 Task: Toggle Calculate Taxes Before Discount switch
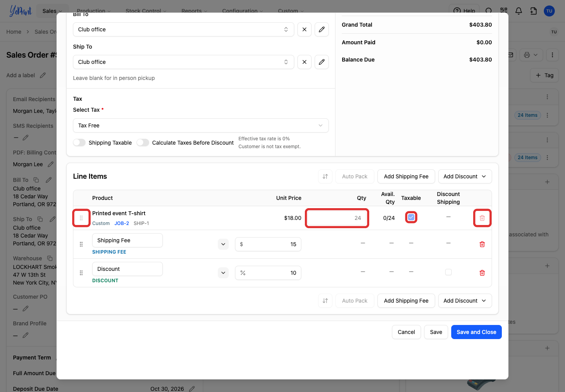click(143, 143)
